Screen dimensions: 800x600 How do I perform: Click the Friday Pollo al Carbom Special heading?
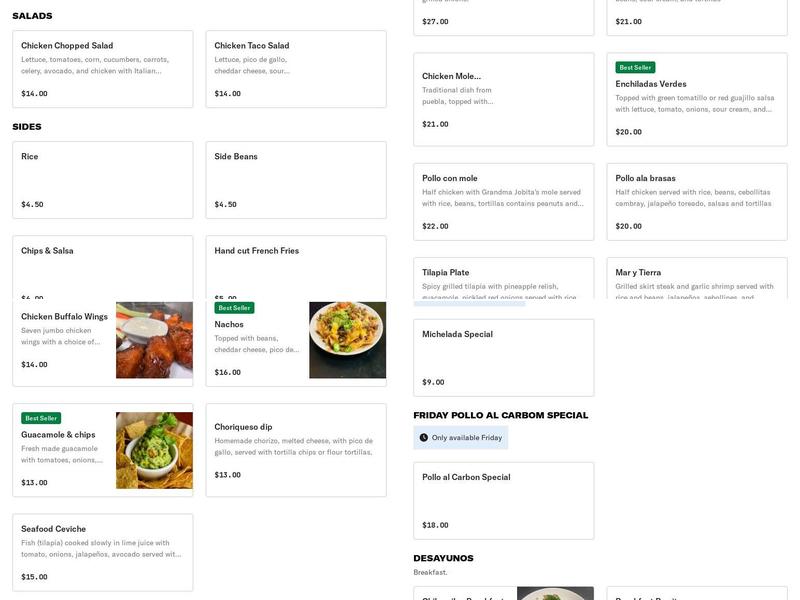500,415
